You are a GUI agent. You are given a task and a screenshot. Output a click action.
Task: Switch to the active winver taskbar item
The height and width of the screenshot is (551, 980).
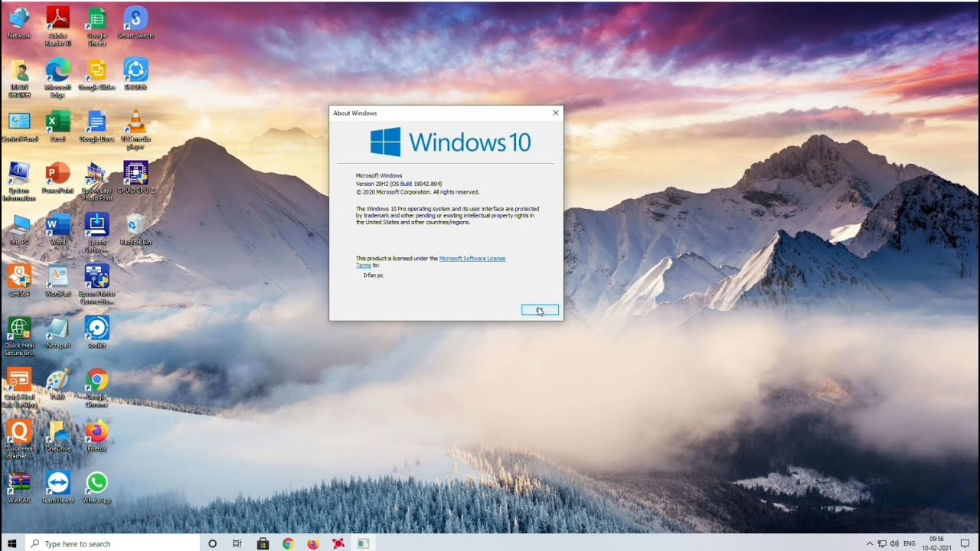click(x=363, y=543)
